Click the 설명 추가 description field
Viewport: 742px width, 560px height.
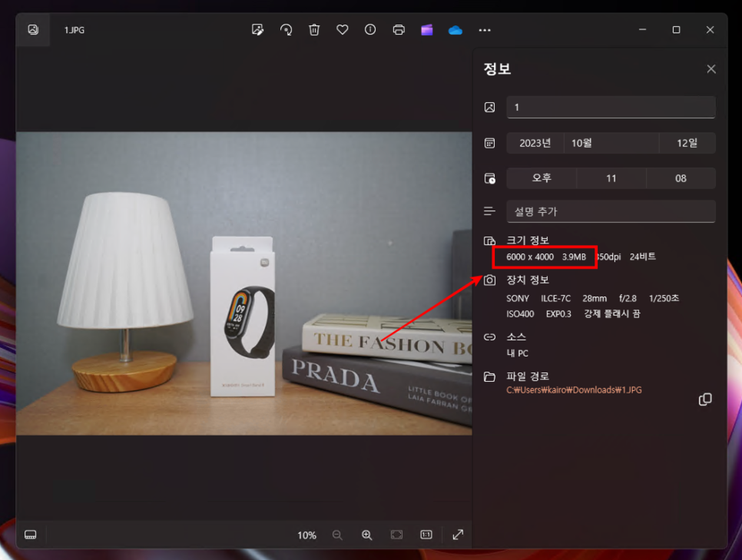pos(611,211)
